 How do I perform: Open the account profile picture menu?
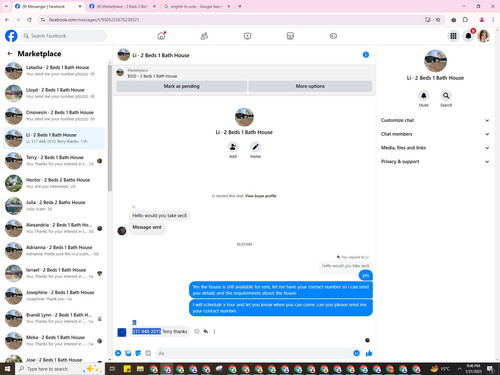click(483, 36)
